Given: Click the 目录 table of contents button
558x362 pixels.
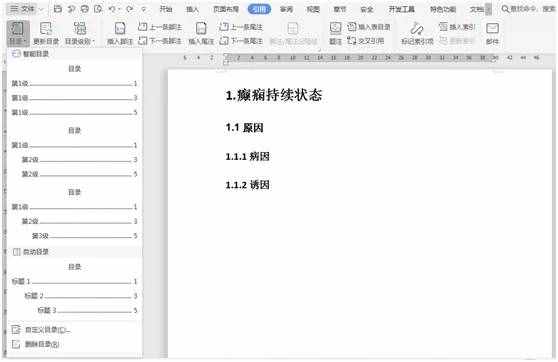Looking at the screenshot, I should tap(18, 33).
